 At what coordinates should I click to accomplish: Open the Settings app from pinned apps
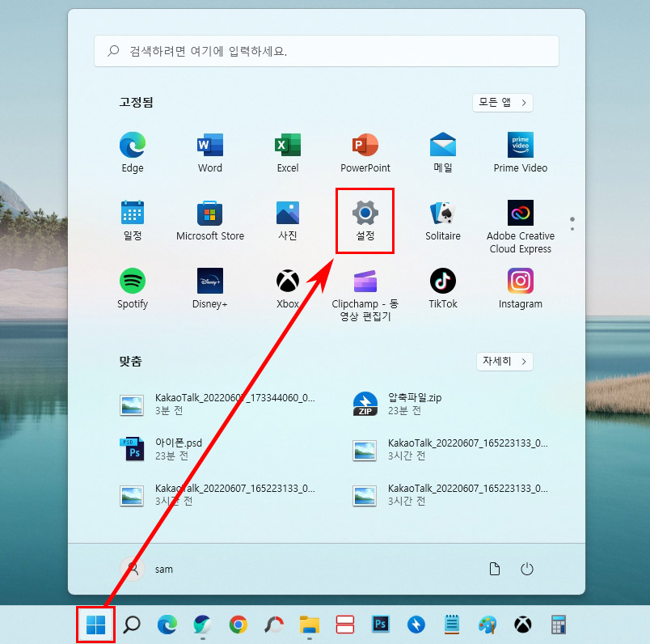click(x=365, y=220)
